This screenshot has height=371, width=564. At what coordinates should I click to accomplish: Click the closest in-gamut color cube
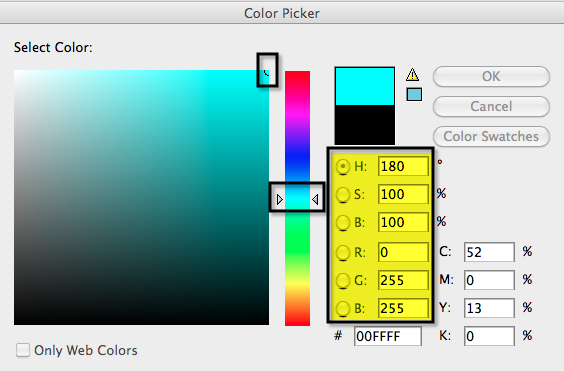tap(414, 95)
